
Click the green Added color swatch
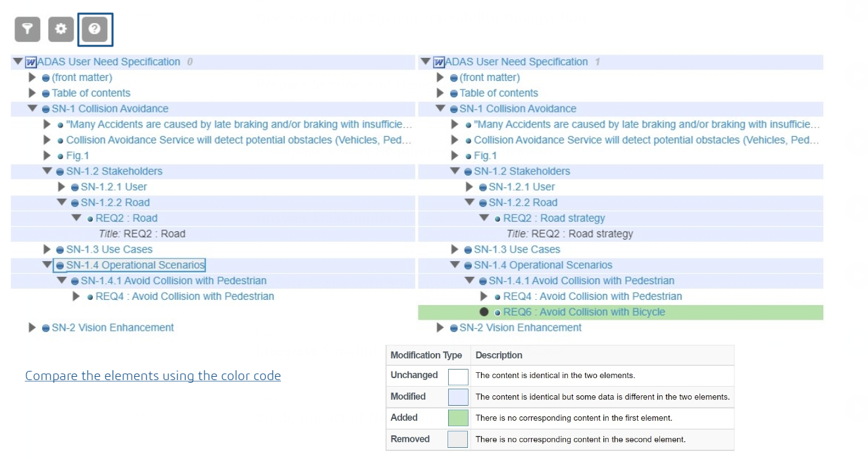[x=458, y=418]
